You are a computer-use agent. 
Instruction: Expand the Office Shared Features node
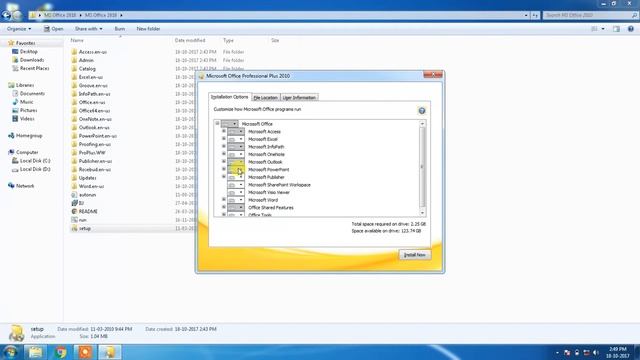click(x=224, y=207)
